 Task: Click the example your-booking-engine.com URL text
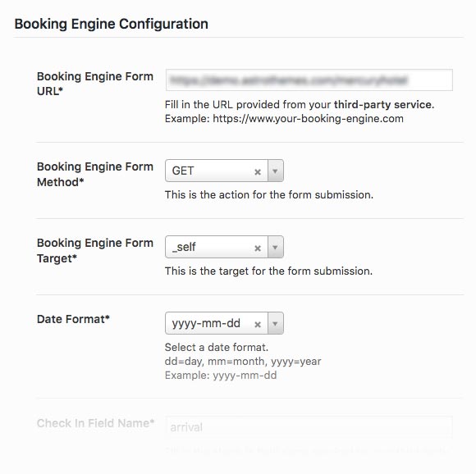(308, 119)
